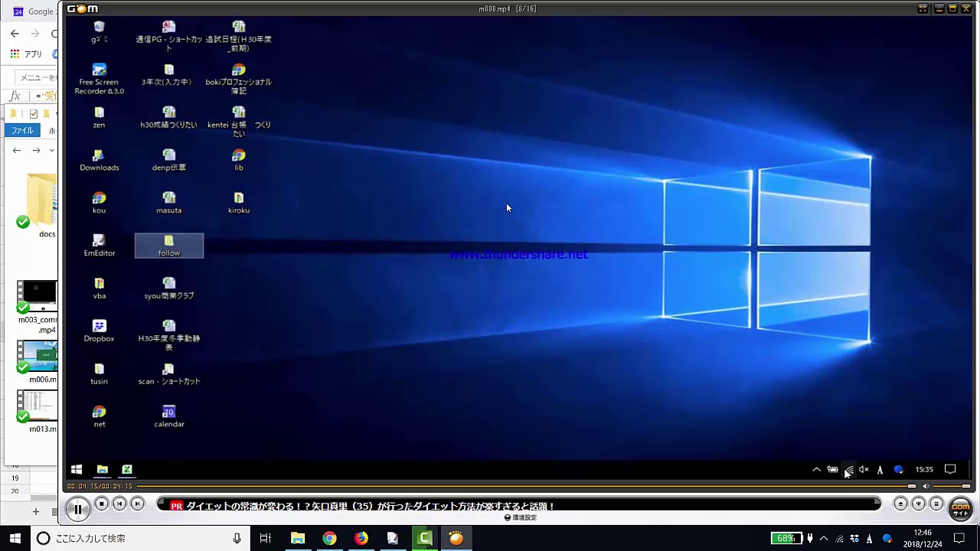Open the GOM Player control panel button

click(x=919, y=504)
